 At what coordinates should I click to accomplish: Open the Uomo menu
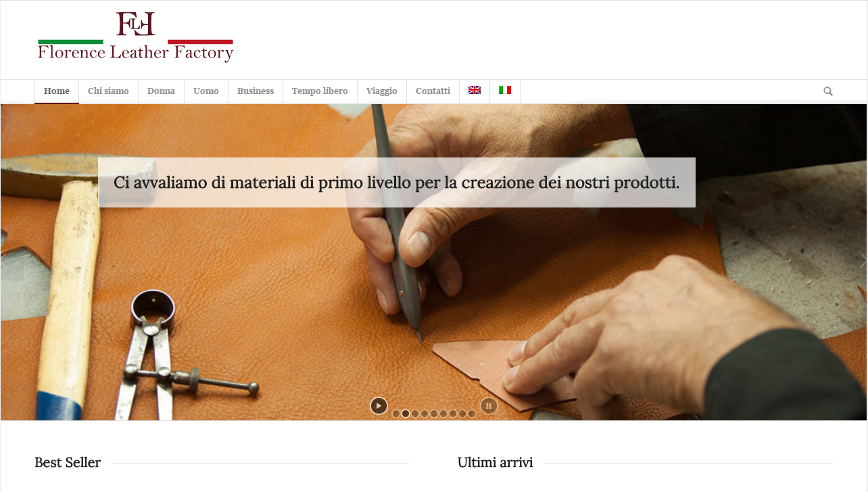206,91
